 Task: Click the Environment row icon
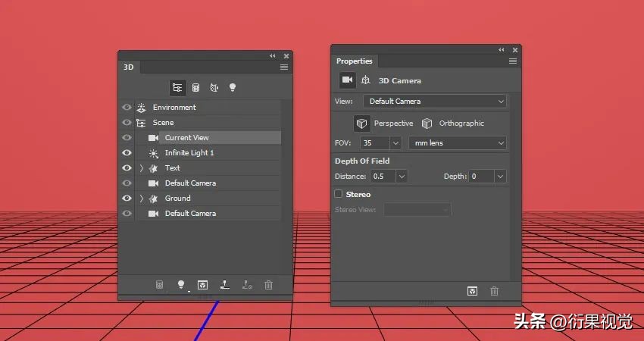click(141, 108)
